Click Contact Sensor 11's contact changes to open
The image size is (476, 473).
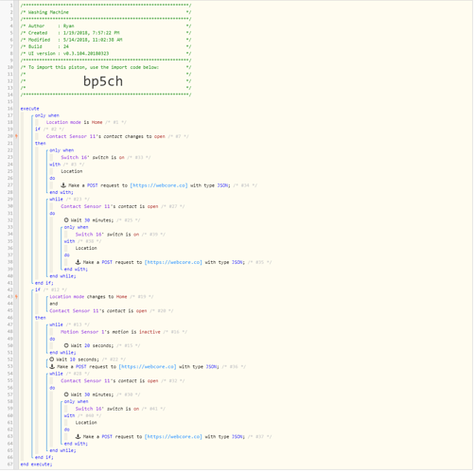point(106,136)
